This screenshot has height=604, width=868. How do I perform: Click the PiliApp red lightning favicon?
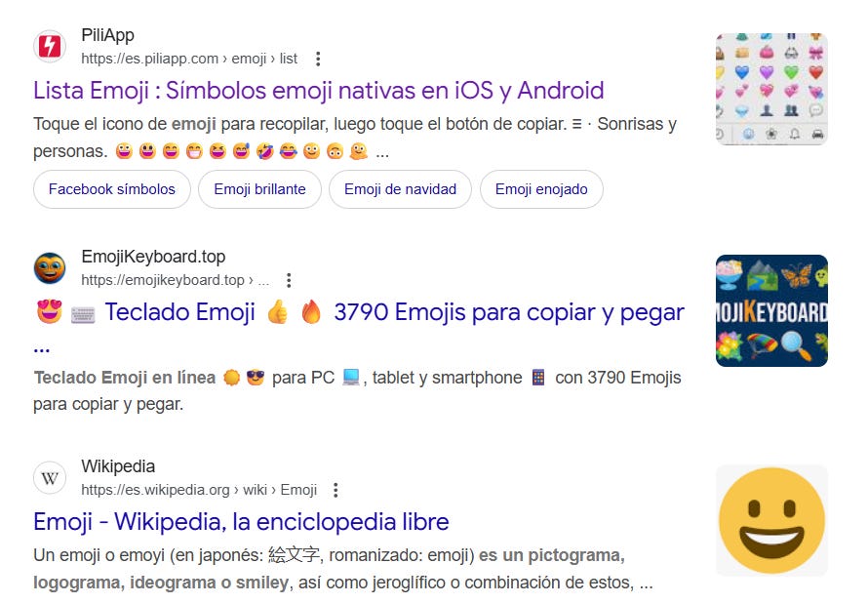pos(50,47)
